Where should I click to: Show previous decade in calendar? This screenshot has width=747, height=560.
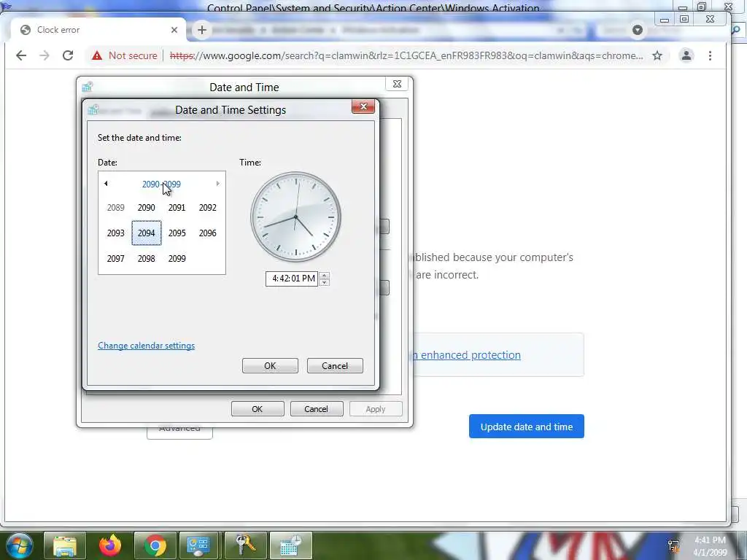point(106,183)
